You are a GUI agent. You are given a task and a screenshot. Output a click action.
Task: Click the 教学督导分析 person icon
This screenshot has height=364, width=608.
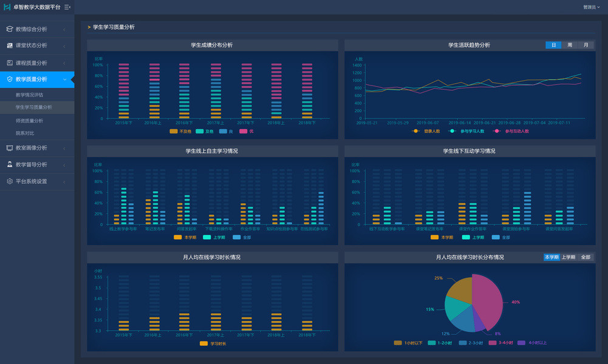coord(10,164)
